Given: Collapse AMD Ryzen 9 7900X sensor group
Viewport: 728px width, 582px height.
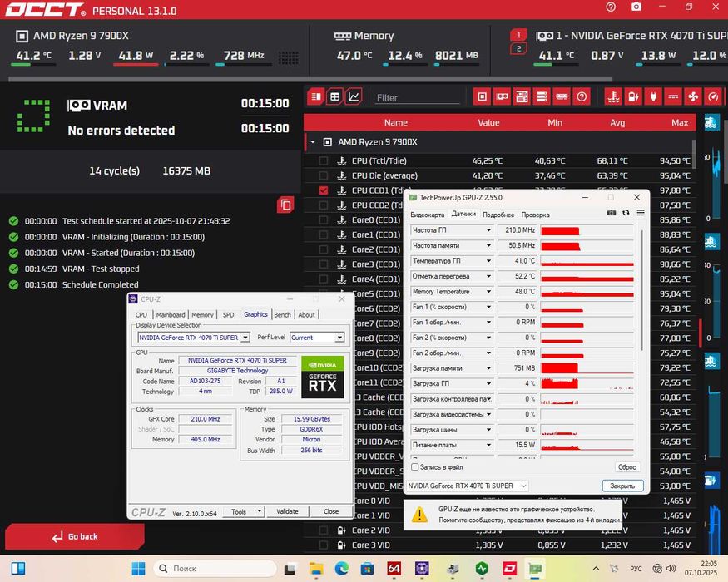Looking at the screenshot, I should (313, 142).
